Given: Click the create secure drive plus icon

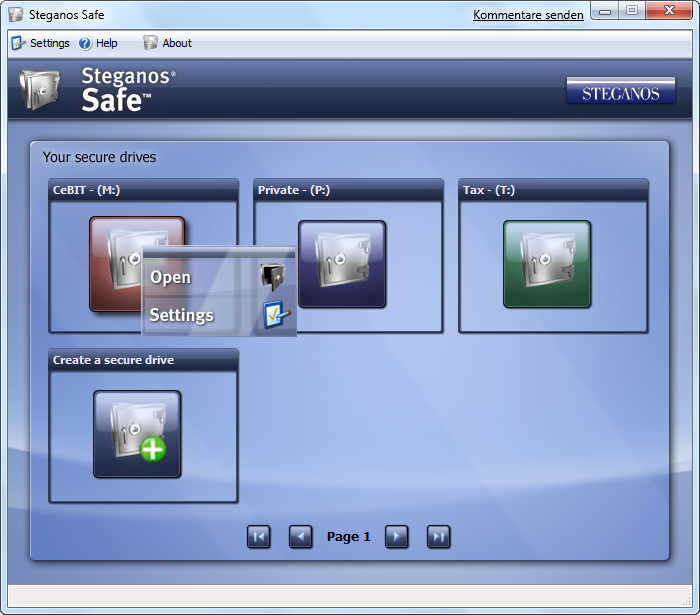Looking at the screenshot, I should [137, 434].
